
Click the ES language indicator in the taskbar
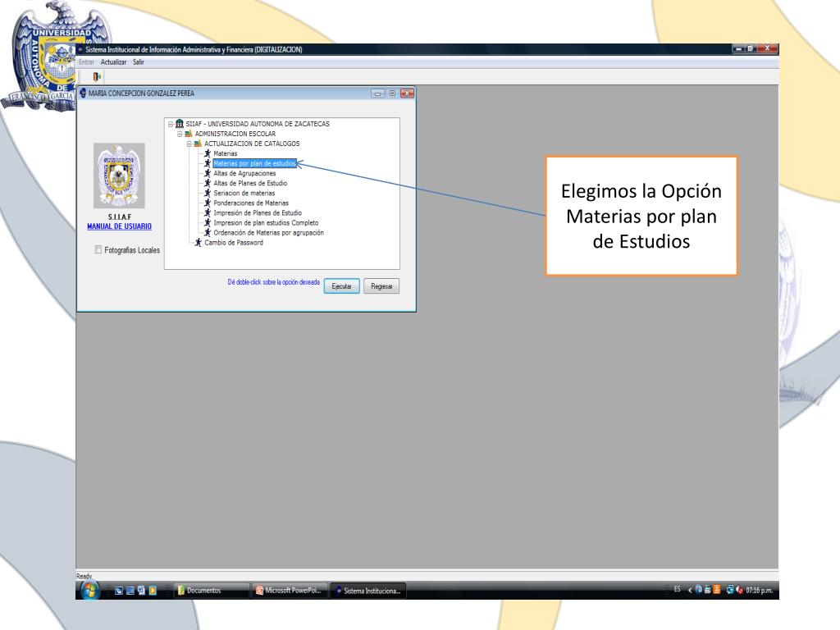click(677, 589)
